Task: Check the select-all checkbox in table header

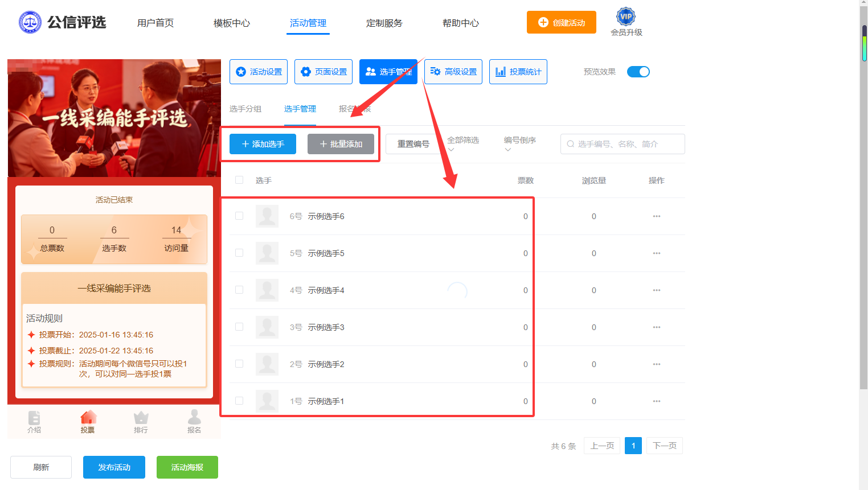Action: pyautogui.click(x=239, y=180)
